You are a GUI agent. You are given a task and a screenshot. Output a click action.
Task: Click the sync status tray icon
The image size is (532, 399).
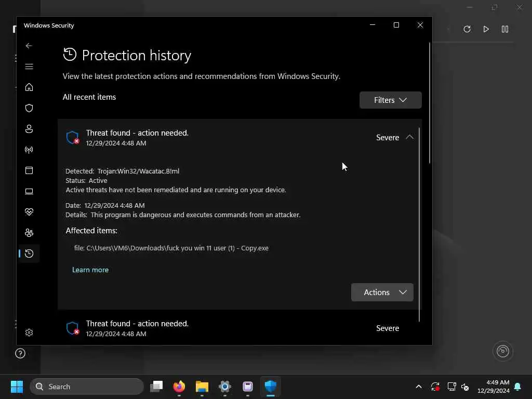tap(435, 387)
